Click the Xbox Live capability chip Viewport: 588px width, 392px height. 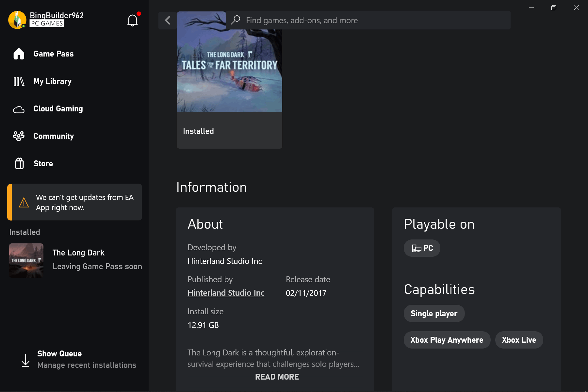click(x=519, y=340)
